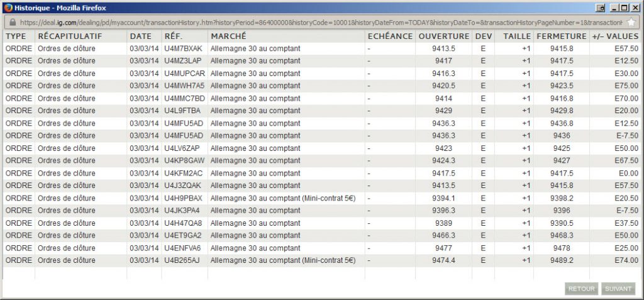Select reference U4JK3PA4

182,211
